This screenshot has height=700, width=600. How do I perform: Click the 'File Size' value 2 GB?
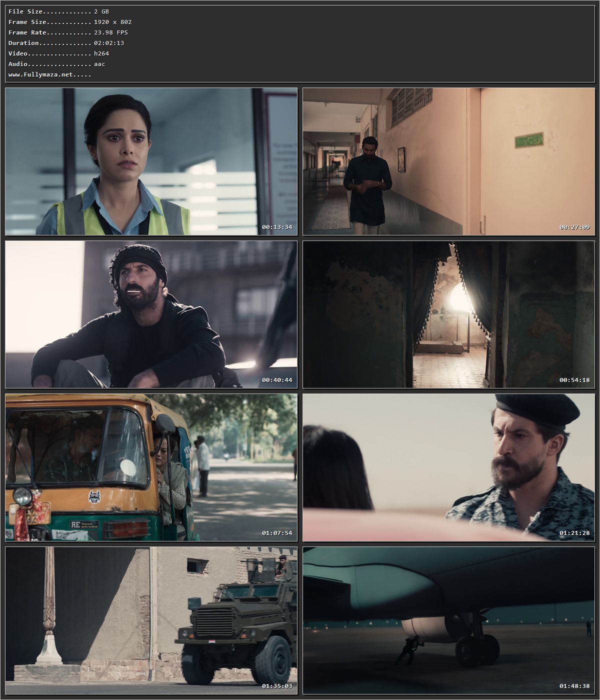[x=101, y=11]
